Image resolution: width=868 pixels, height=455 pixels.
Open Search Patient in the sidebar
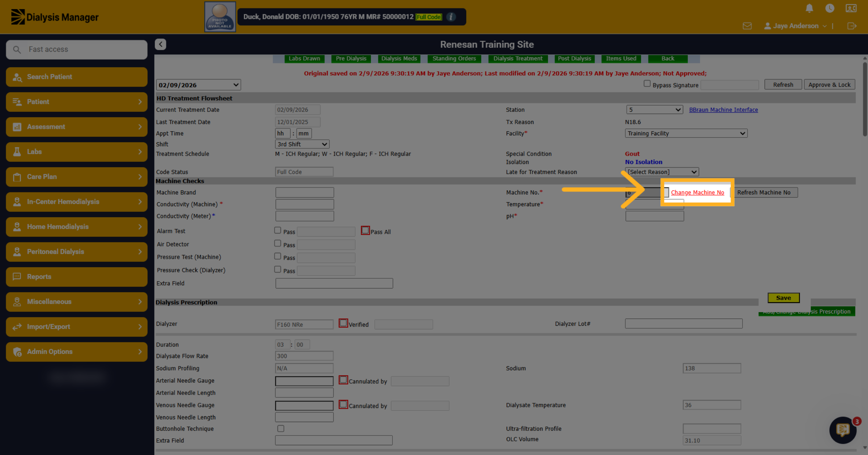(77, 77)
